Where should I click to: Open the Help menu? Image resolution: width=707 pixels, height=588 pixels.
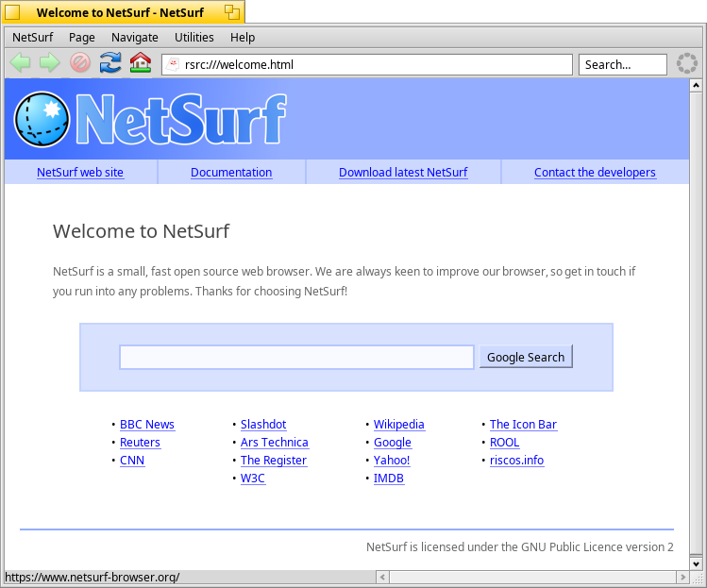243,37
